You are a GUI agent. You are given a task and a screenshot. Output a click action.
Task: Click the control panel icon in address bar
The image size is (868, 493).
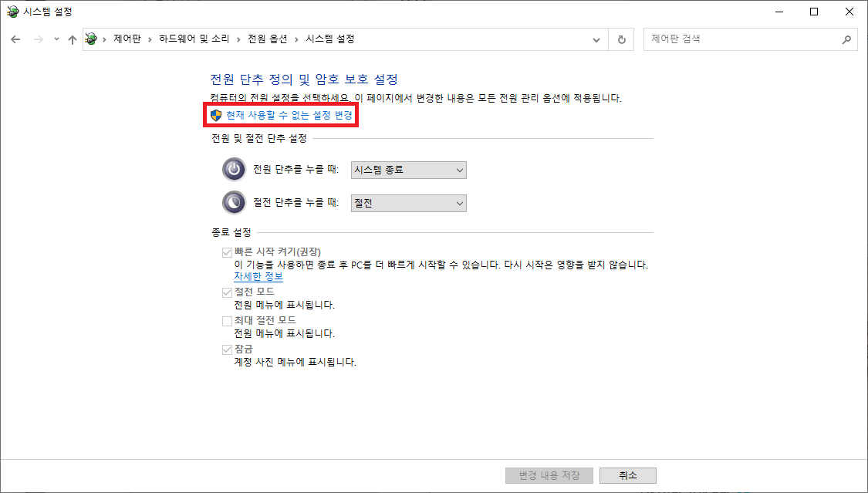click(91, 39)
